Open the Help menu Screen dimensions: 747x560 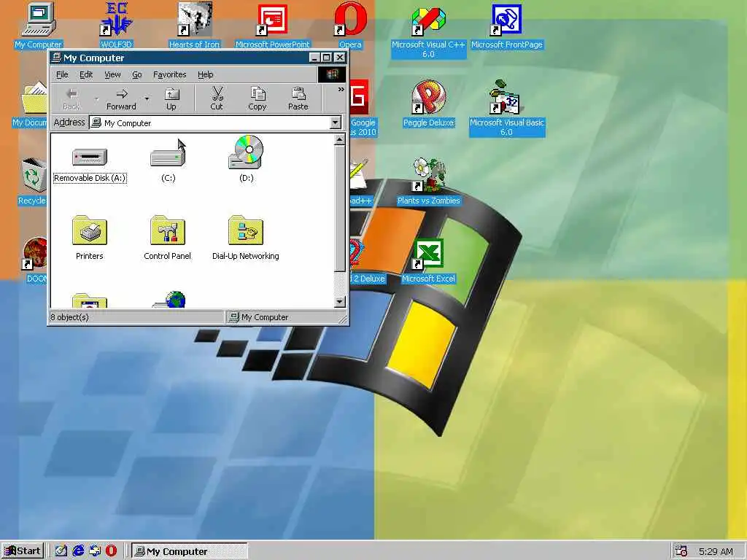pyautogui.click(x=205, y=74)
